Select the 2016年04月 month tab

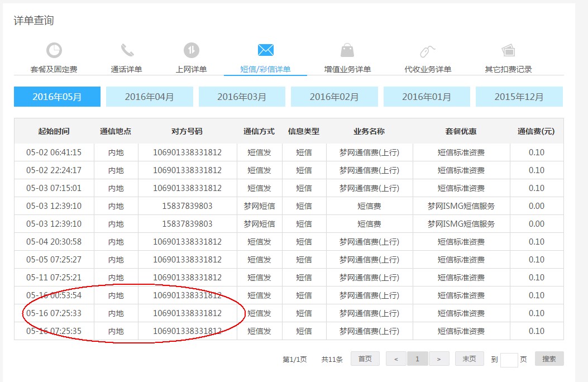[x=149, y=97]
